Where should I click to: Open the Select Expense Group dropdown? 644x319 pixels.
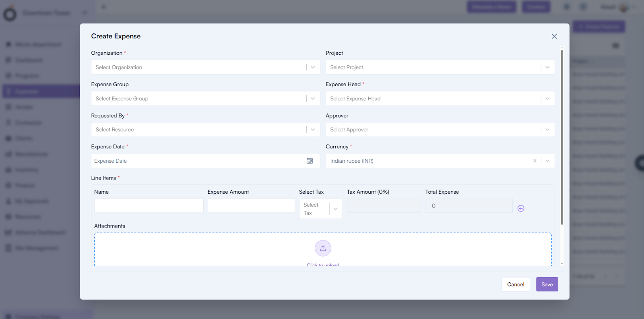tap(313, 98)
